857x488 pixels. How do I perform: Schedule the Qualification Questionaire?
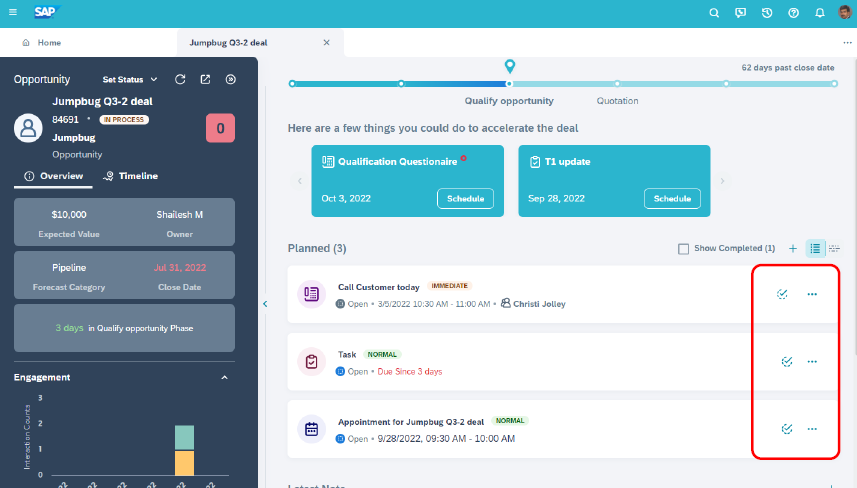(465, 198)
